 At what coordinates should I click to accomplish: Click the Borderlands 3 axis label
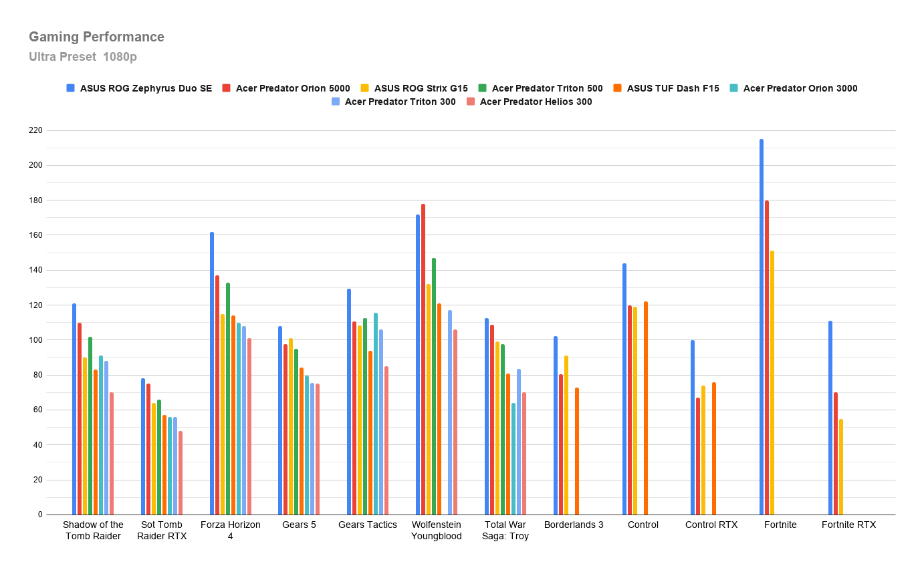point(574,525)
